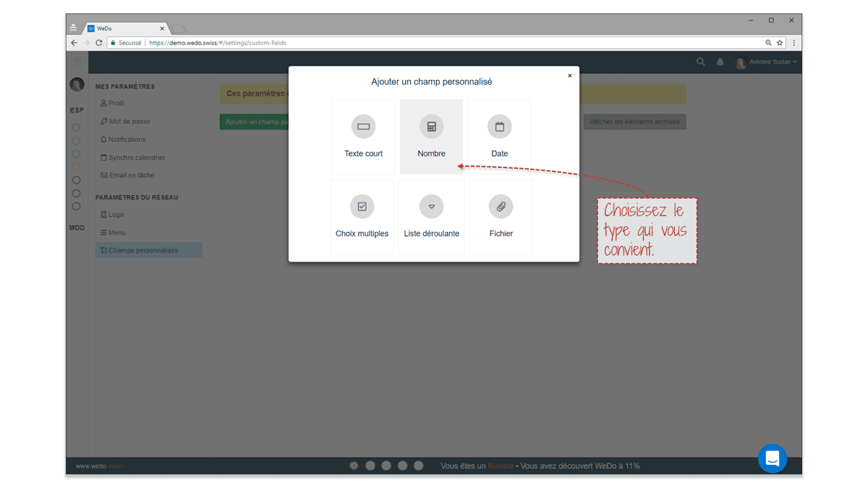Select the Texte court field type
Viewport: 868px width, 488px height.
click(x=363, y=137)
